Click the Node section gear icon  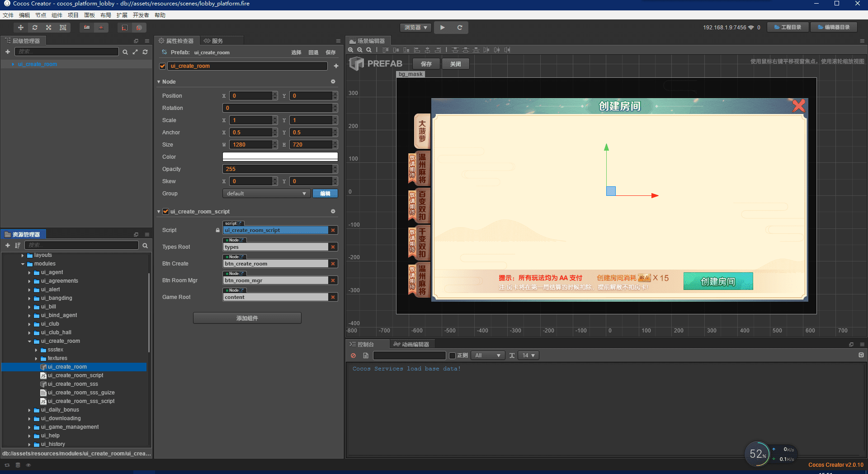(x=333, y=82)
